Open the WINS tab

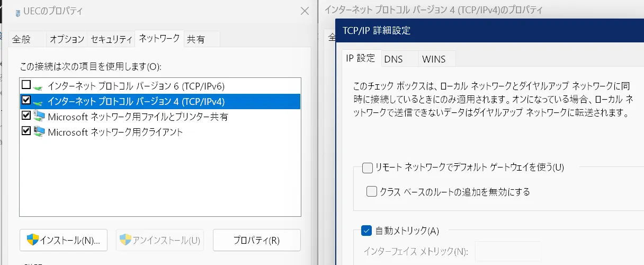(433, 59)
